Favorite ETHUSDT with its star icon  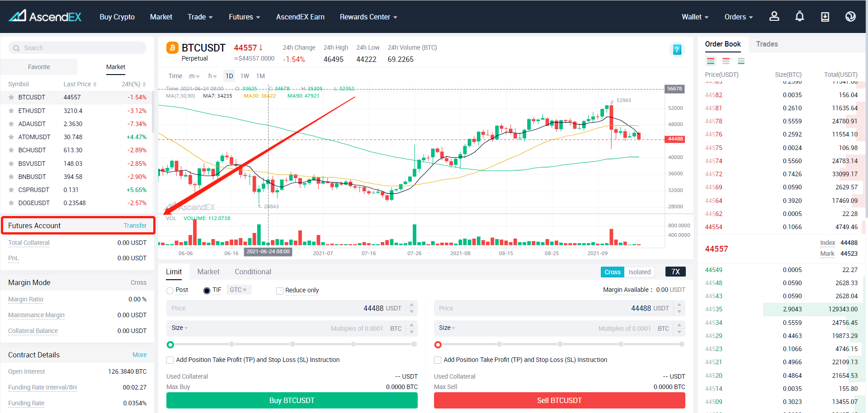pyautogui.click(x=11, y=111)
